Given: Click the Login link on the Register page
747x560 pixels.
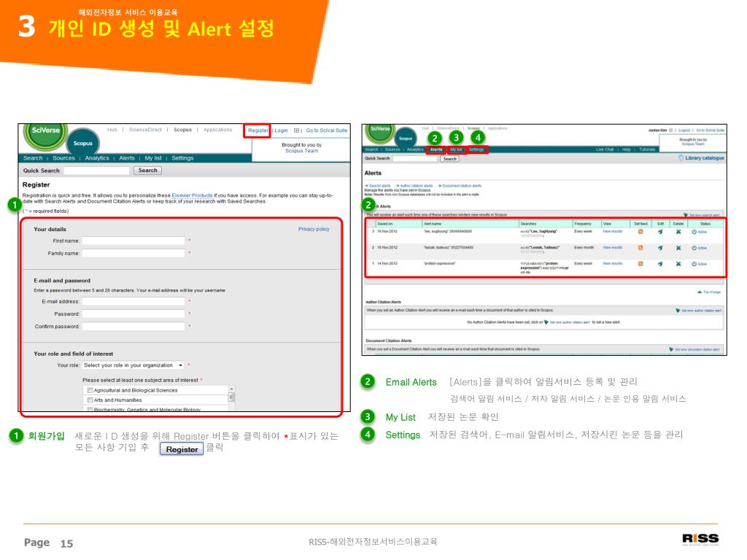Looking at the screenshot, I should tap(281, 131).
